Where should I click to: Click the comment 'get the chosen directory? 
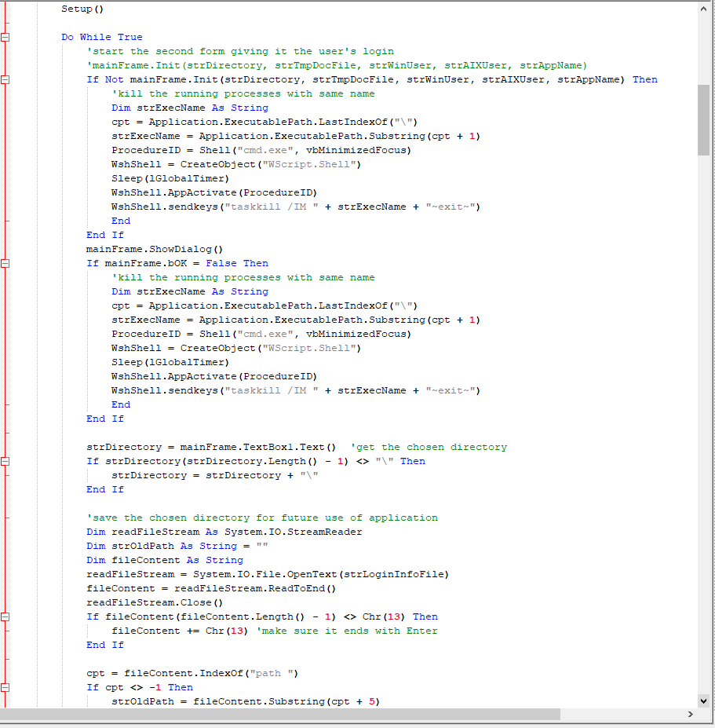tap(429, 447)
